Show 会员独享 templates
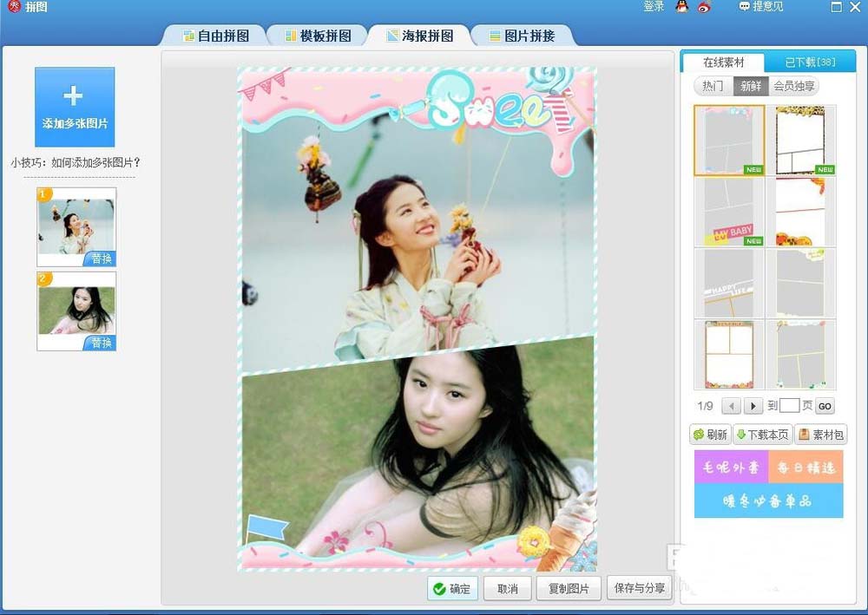This screenshot has width=868, height=615. [794, 86]
